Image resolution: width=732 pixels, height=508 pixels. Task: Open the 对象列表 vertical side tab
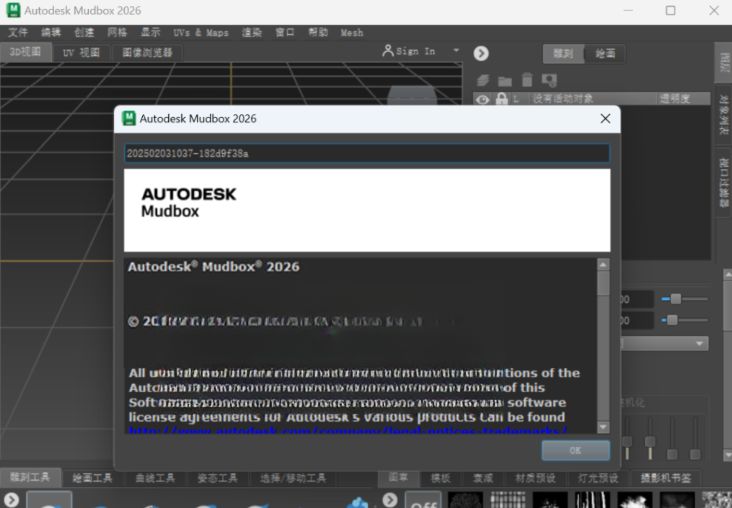tap(724, 115)
